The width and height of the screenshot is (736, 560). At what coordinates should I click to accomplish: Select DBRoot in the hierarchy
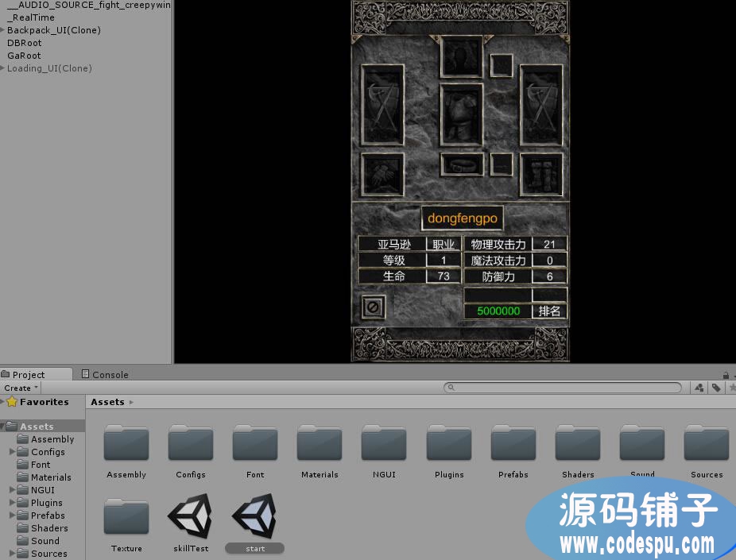point(25,43)
